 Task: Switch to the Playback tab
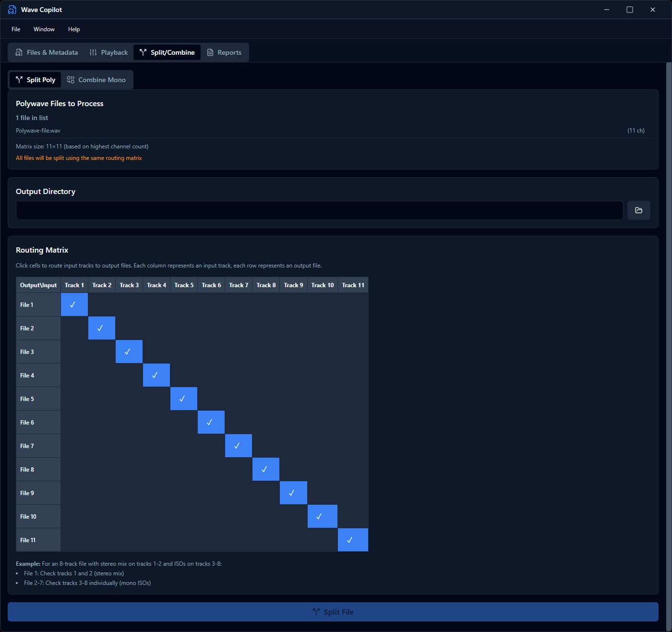[x=108, y=52]
